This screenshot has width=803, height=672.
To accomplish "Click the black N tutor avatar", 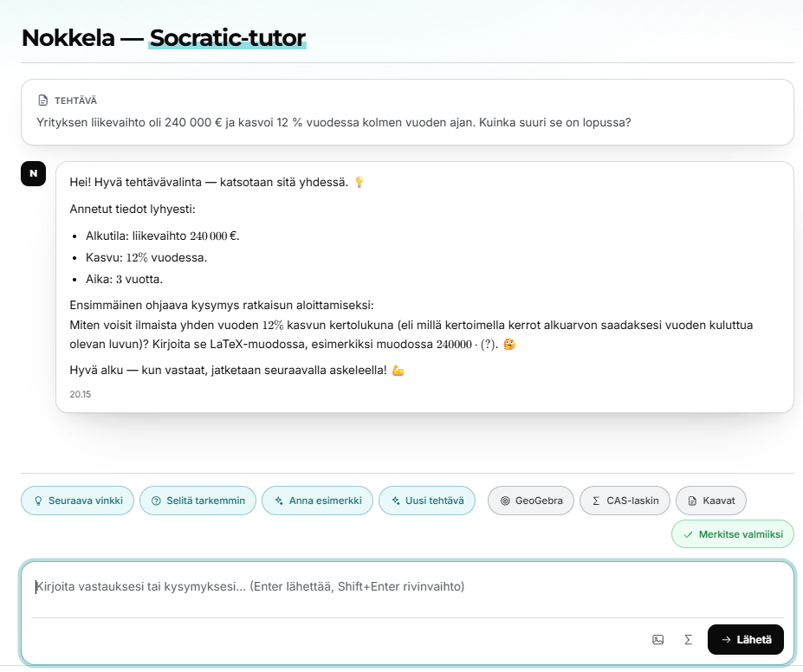I will 33,173.
